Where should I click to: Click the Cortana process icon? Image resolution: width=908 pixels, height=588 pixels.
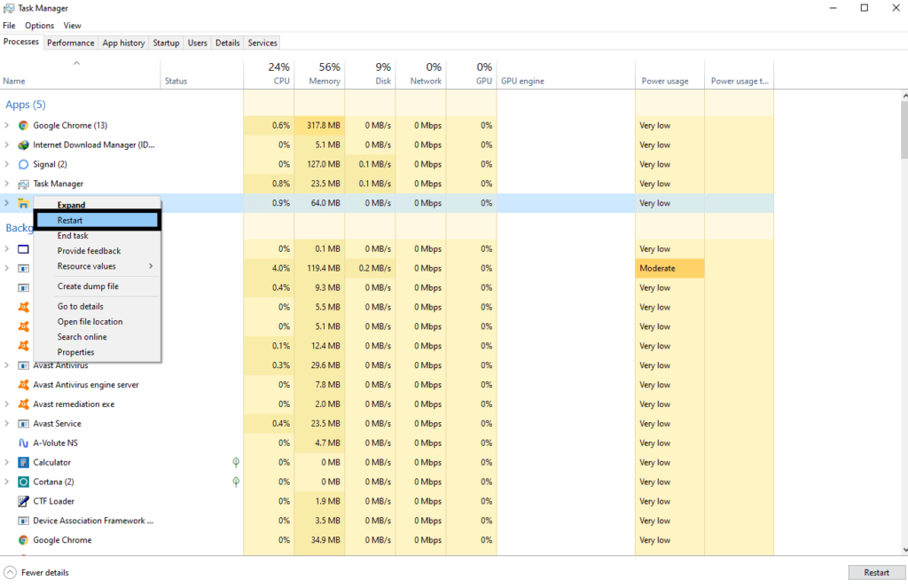(23, 482)
